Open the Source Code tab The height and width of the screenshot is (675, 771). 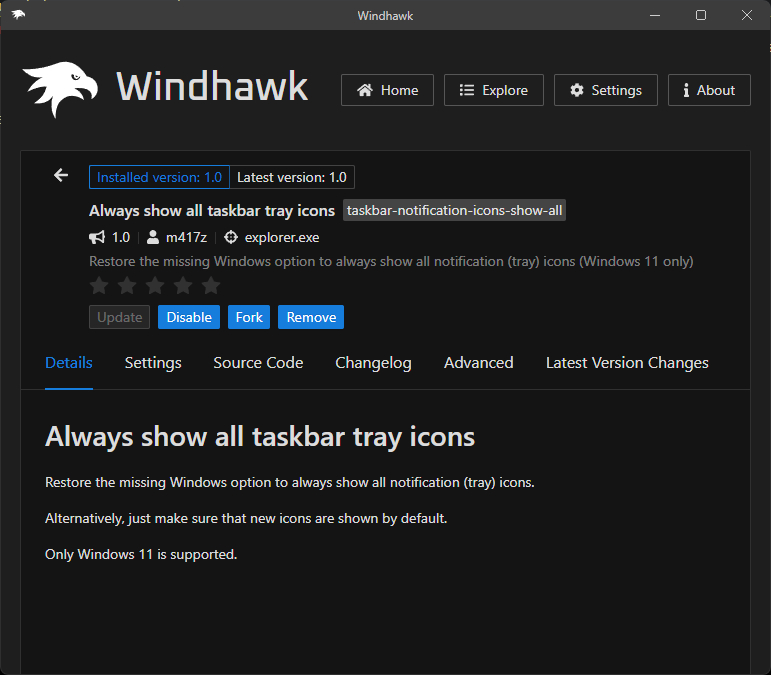258,363
